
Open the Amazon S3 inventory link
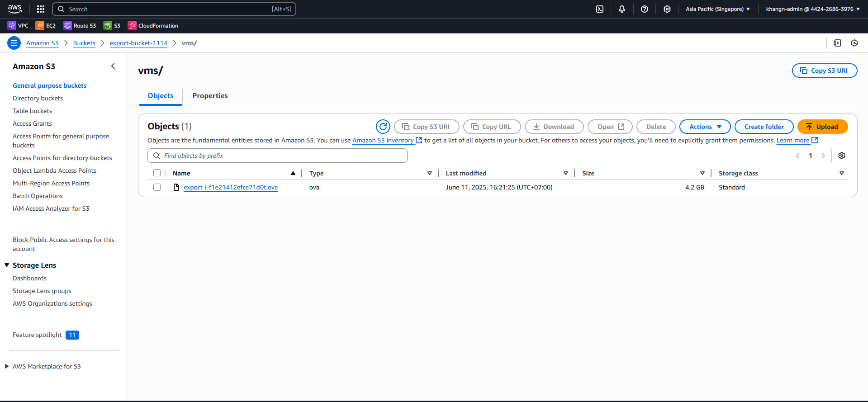387,140
